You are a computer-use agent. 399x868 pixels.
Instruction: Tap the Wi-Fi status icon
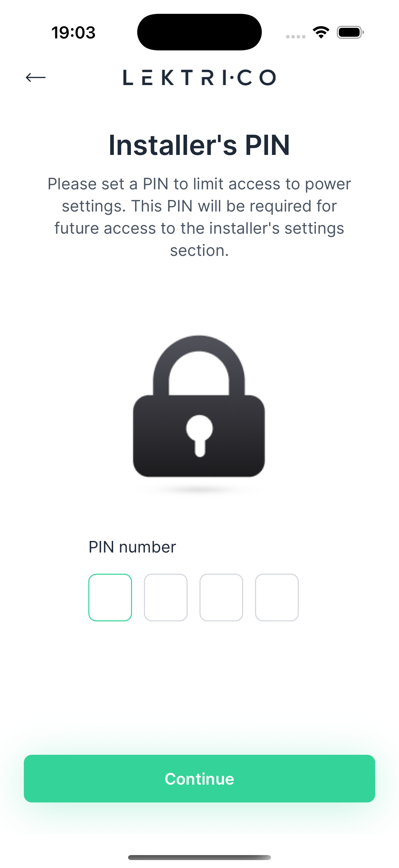(x=321, y=32)
